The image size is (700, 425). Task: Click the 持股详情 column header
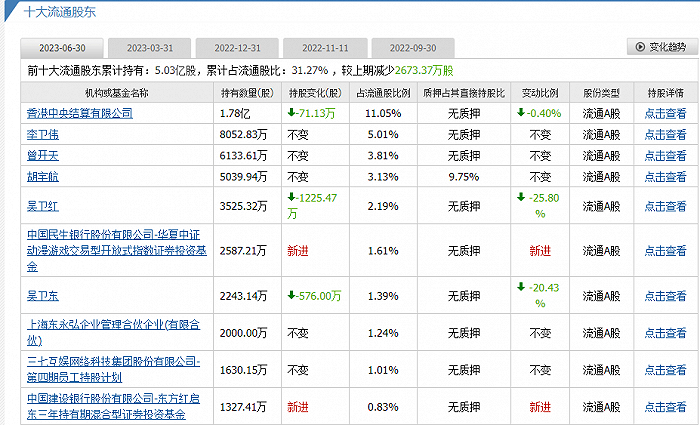pos(666,93)
